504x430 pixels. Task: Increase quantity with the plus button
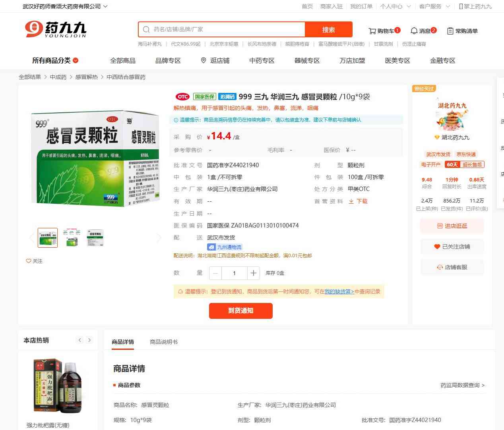pyautogui.click(x=253, y=273)
